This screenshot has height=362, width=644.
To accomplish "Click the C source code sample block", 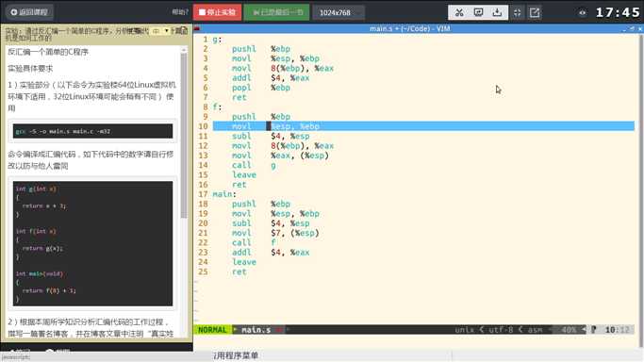I will click(x=92, y=243).
